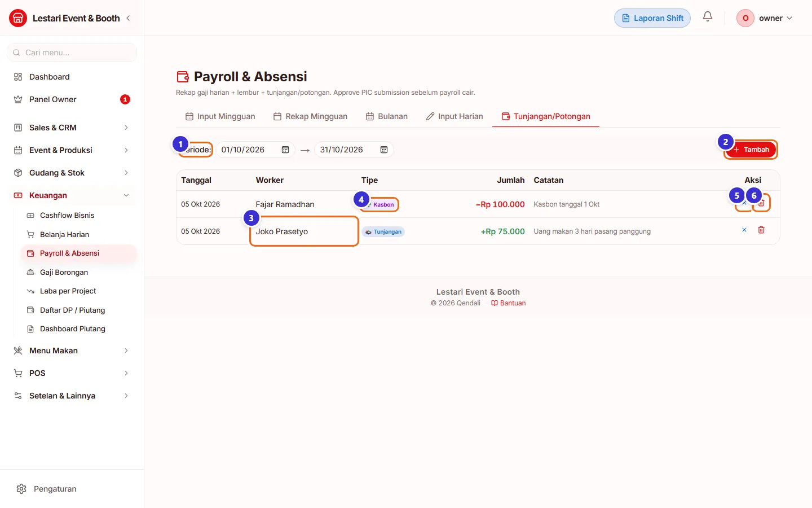Open the calendar picker for end date 31/10/2026
Screen dimensions: 812x508
[x=384, y=150]
